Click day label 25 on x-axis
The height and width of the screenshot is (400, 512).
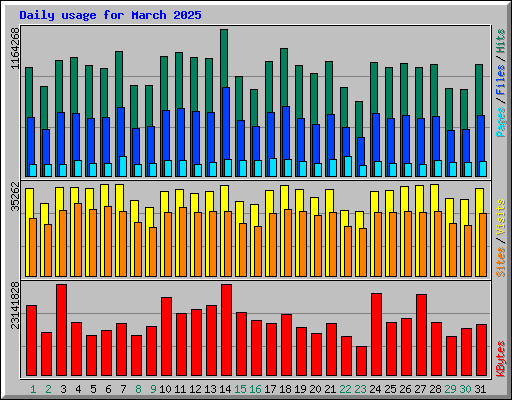390,389
